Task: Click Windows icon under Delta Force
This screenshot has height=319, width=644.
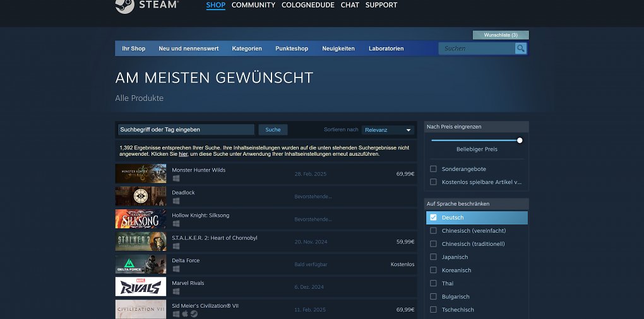Action: (x=176, y=269)
